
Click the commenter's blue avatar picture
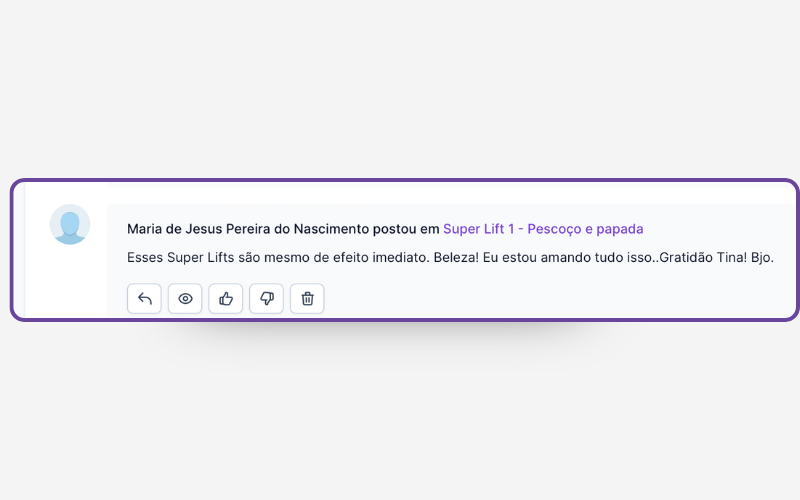pyautogui.click(x=70, y=224)
